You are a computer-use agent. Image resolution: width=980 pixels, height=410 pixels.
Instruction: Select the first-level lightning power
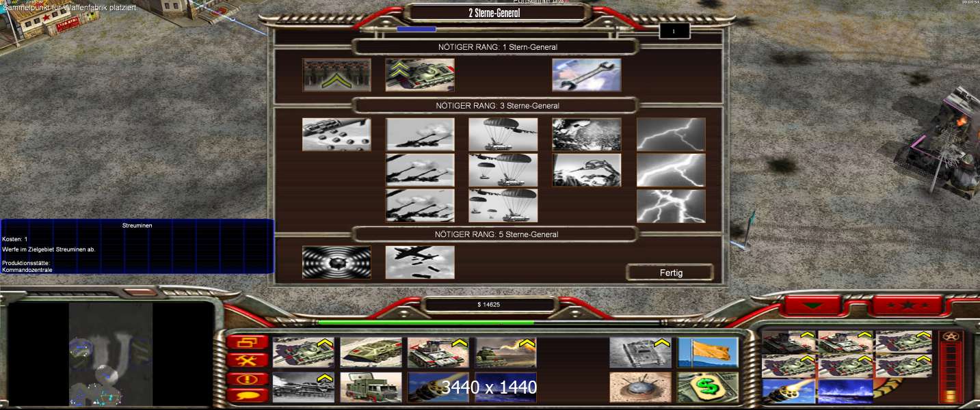coord(671,135)
